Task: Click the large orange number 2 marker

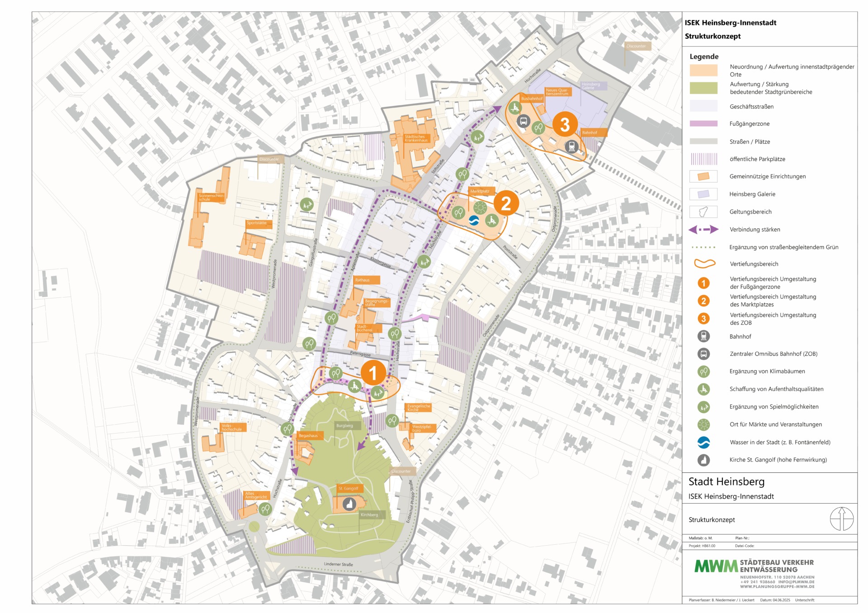Action: click(x=506, y=203)
